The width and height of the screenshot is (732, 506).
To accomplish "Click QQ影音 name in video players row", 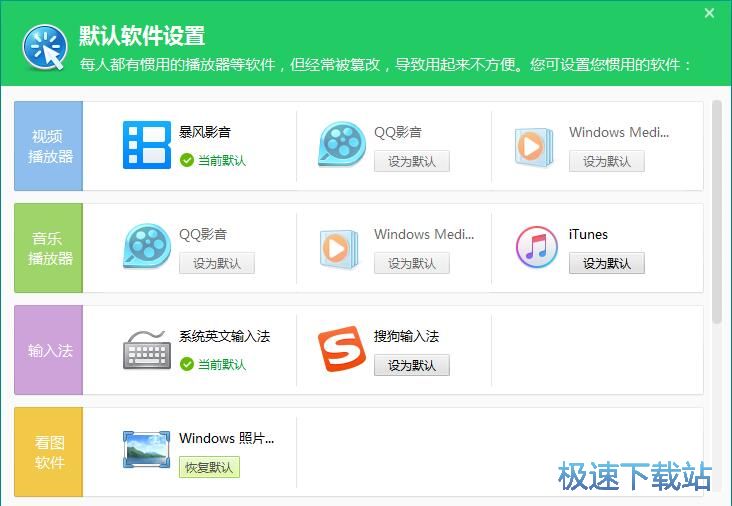I will (x=398, y=132).
